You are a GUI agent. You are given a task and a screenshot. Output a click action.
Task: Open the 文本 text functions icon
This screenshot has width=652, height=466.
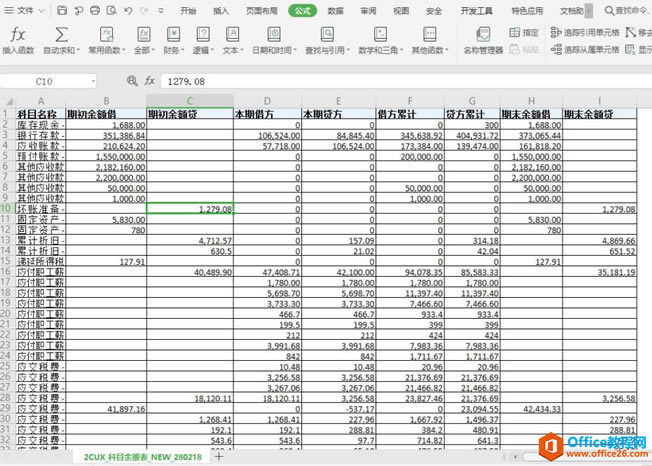tap(232, 35)
